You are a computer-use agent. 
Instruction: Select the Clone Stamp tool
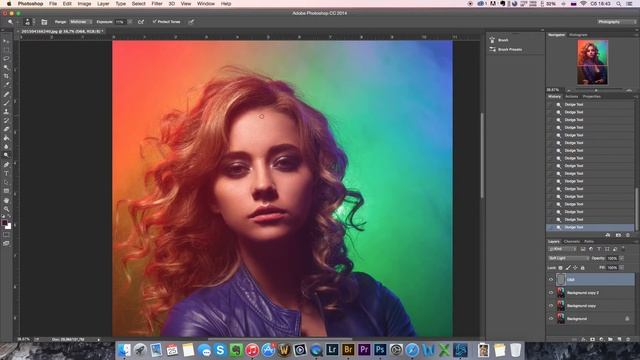(x=6, y=112)
